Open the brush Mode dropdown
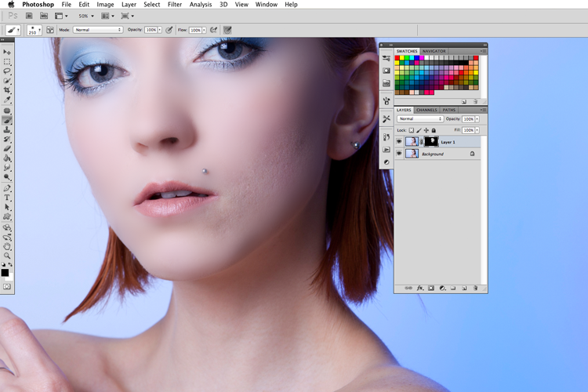 tap(98, 30)
